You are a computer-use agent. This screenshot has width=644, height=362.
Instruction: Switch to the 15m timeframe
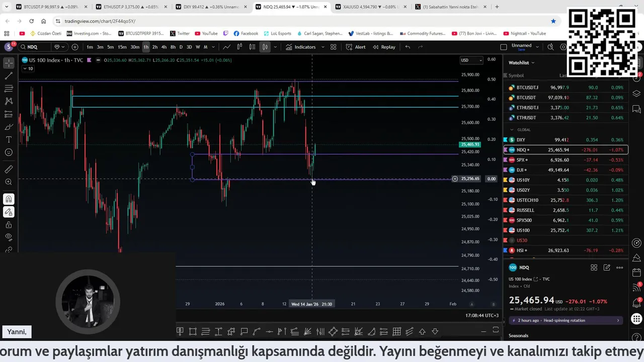pos(122,47)
